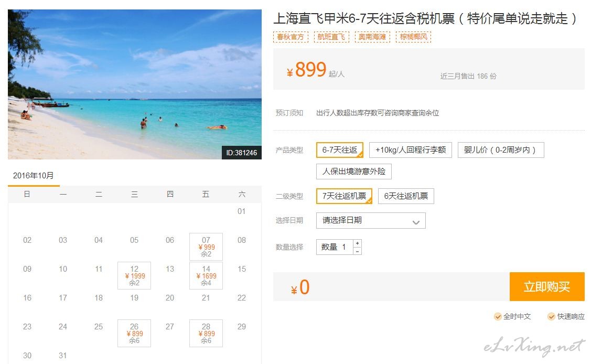Image resolution: width=591 pixels, height=364 pixels.
Task: Click calendar date 01
Action: click(x=242, y=211)
